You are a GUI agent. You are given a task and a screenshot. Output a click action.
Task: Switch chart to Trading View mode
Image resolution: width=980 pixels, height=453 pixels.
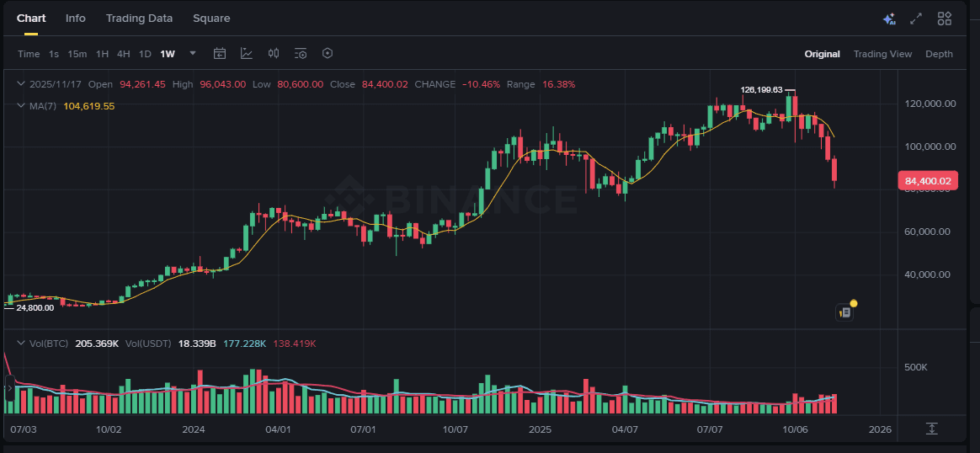[x=882, y=54]
